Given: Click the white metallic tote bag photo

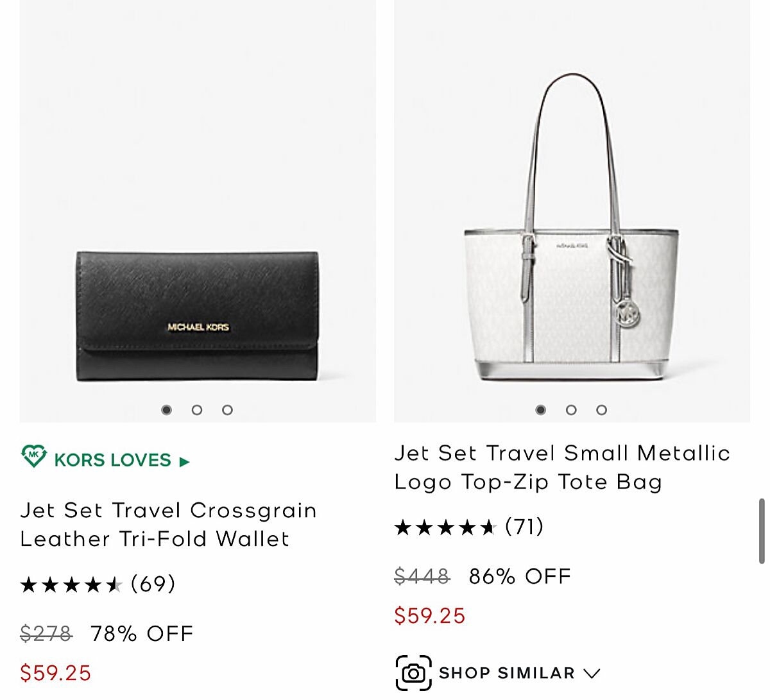Looking at the screenshot, I should point(570,257).
